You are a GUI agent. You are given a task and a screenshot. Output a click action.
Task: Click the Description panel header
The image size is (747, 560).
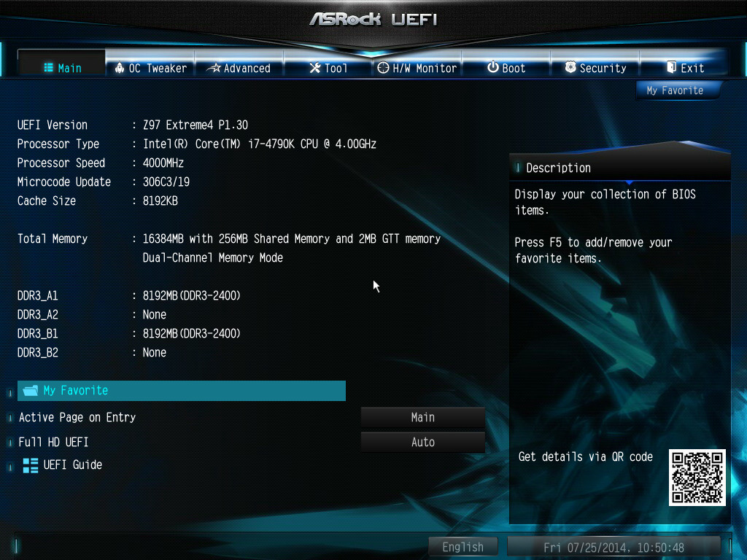(620, 168)
